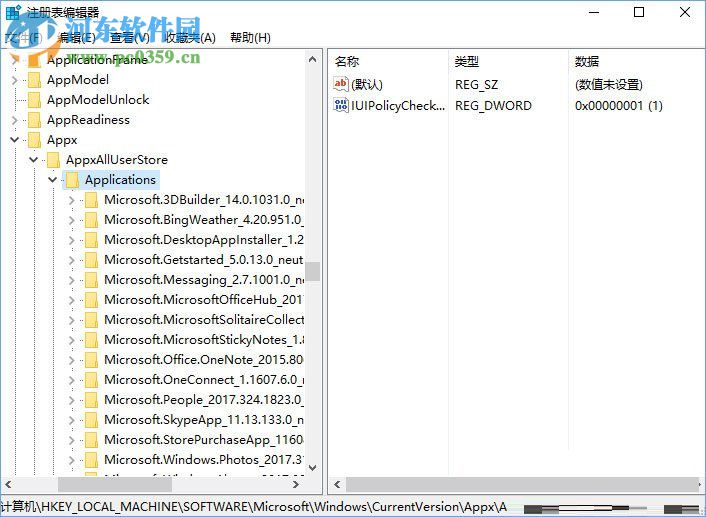Image resolution: width=706 pixels, height=517 pixels.
Task: Click the Microsoft.Windows.Photos folder icon
Action: click(91, 459)
